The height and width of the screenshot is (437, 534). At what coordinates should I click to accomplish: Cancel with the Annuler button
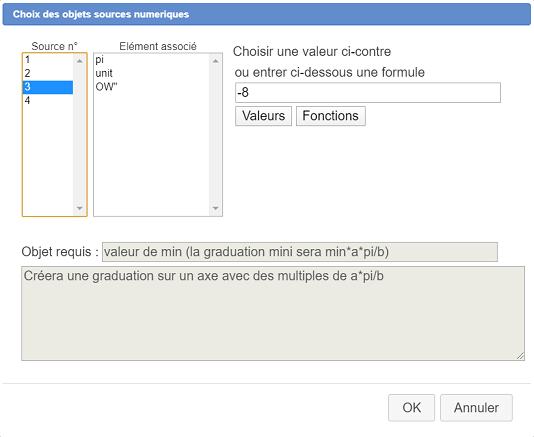(476, 408)
